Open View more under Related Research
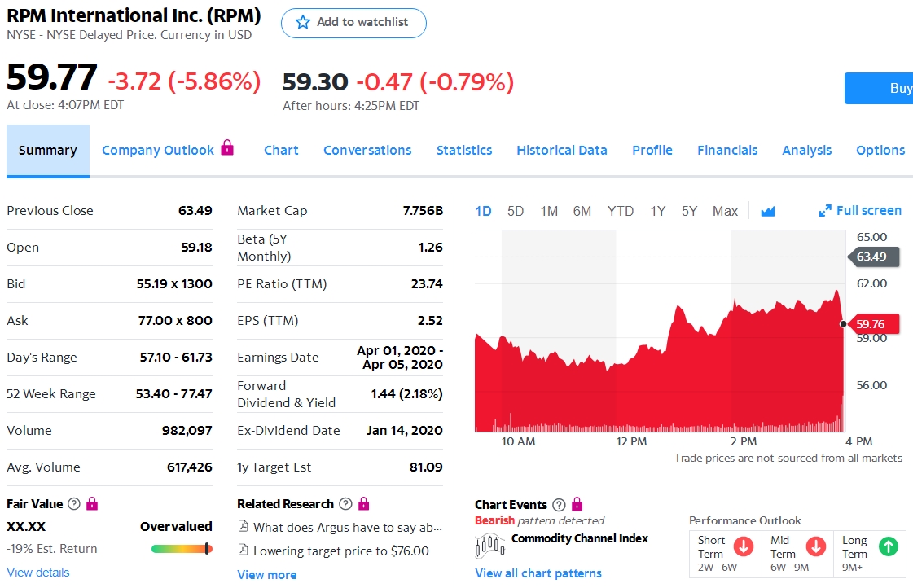Screen dimensions: 913x588 point(266,575)
